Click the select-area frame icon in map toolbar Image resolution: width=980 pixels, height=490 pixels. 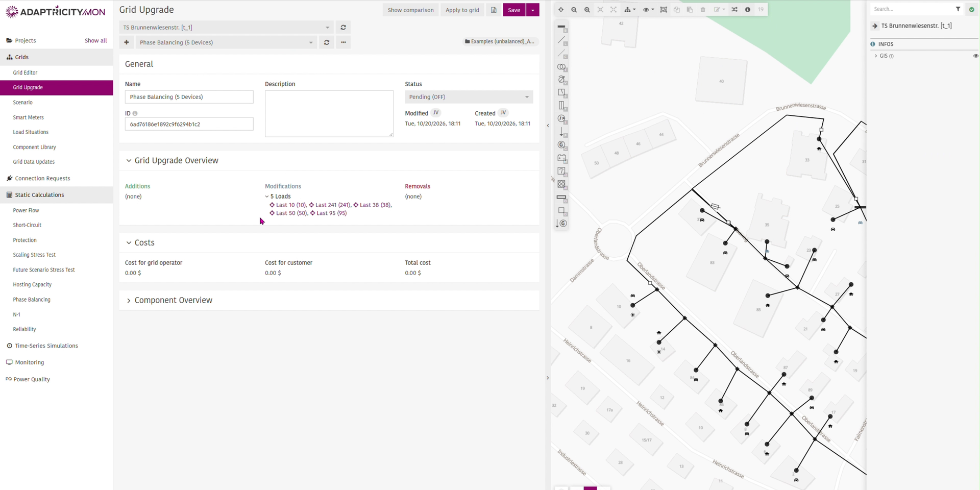point(664,10)
